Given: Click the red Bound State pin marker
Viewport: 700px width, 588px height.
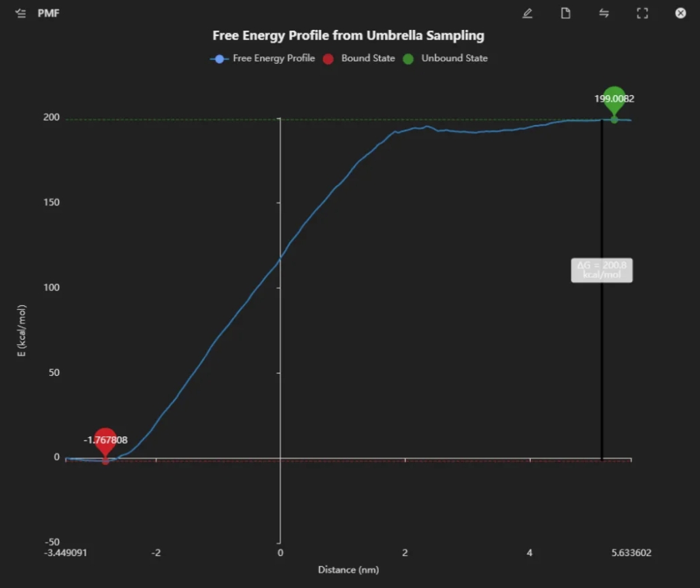Looking at the screenshot, I should tap(105, 442).
